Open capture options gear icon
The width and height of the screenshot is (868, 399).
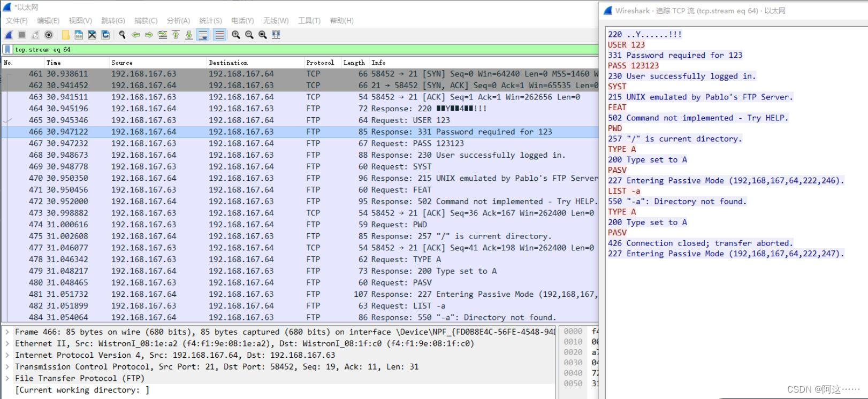point(49,35)
